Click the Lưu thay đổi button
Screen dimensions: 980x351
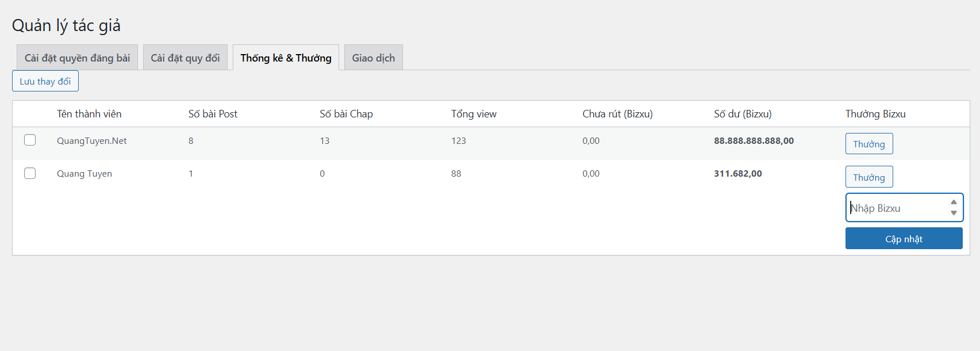(x=45, y=81)
